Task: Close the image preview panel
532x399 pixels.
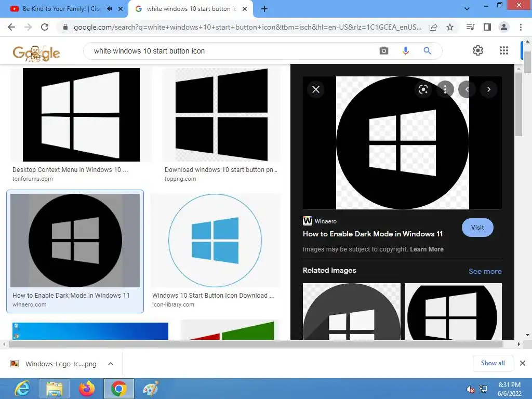Action: tap(316, 89)
